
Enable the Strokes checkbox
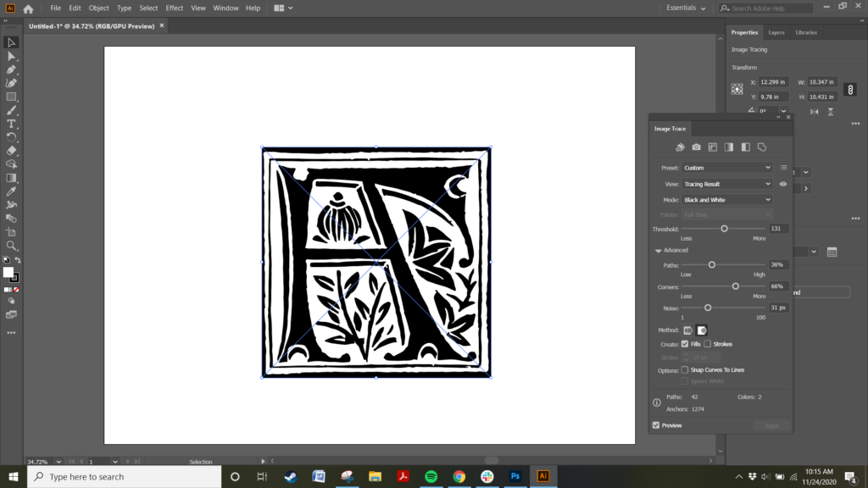coord(707,344)
